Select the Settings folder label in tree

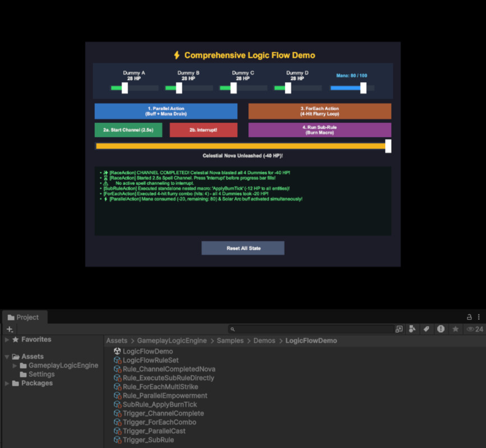pyautogui.click(x=41, y=374)
